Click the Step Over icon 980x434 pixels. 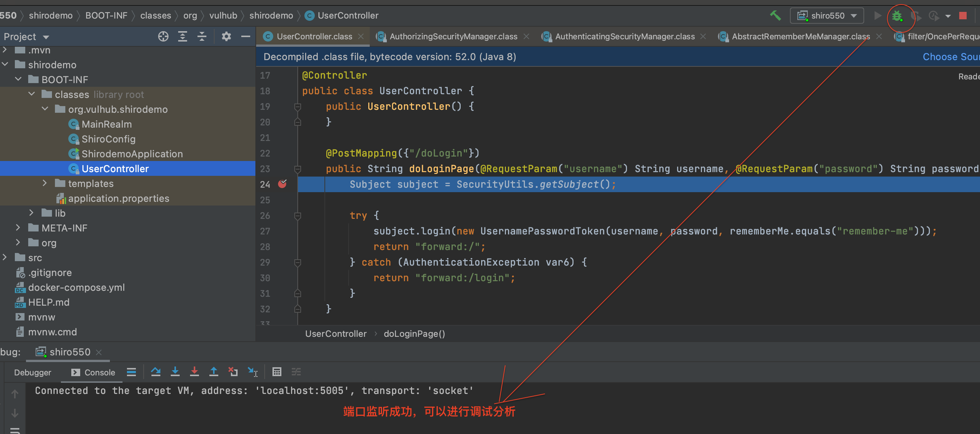click(156, 372)
